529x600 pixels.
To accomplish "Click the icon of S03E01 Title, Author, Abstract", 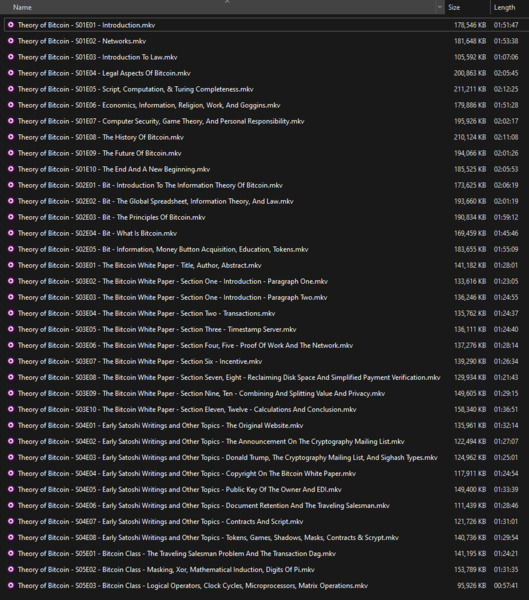I will pos(11,265).
